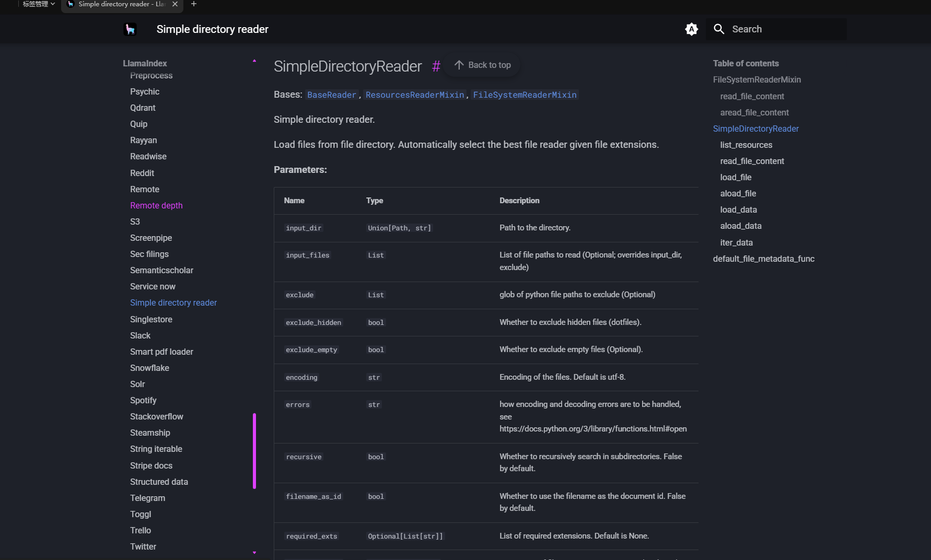This screenshot has height=560, width=931.
Task: Go to the S3 reader page
Action: pos(135,221)
